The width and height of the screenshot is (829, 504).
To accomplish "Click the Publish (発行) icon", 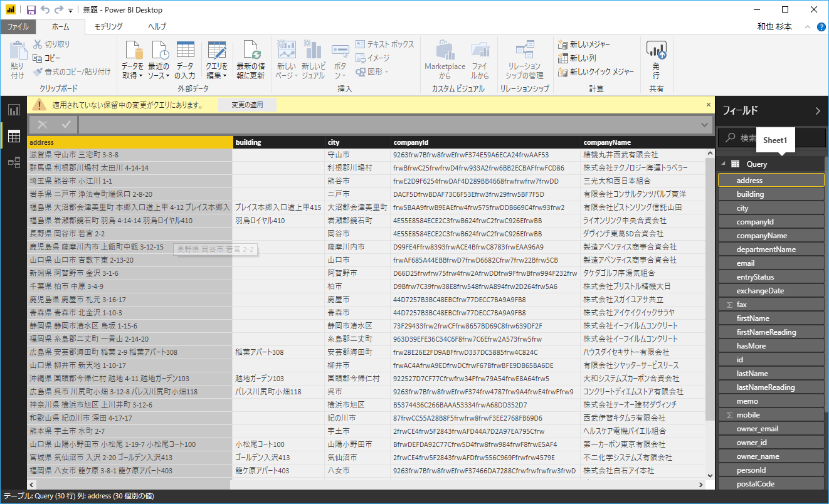I will (656, 60).
